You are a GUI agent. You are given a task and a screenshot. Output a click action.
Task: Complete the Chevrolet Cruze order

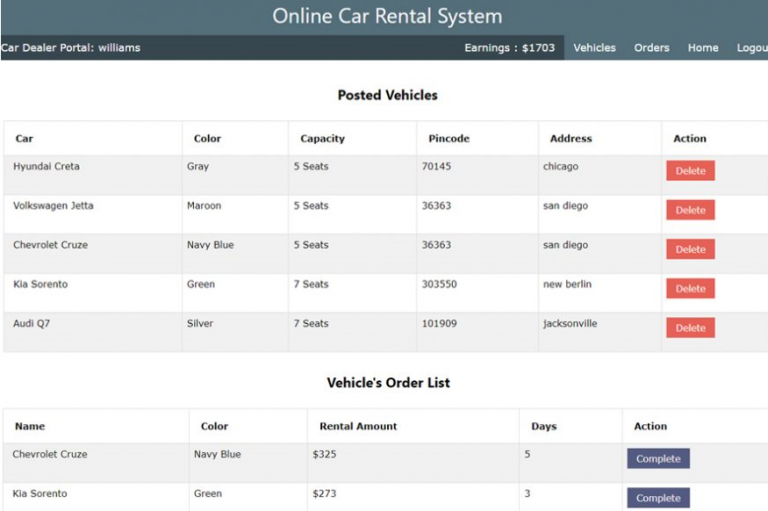coord(658,459)
